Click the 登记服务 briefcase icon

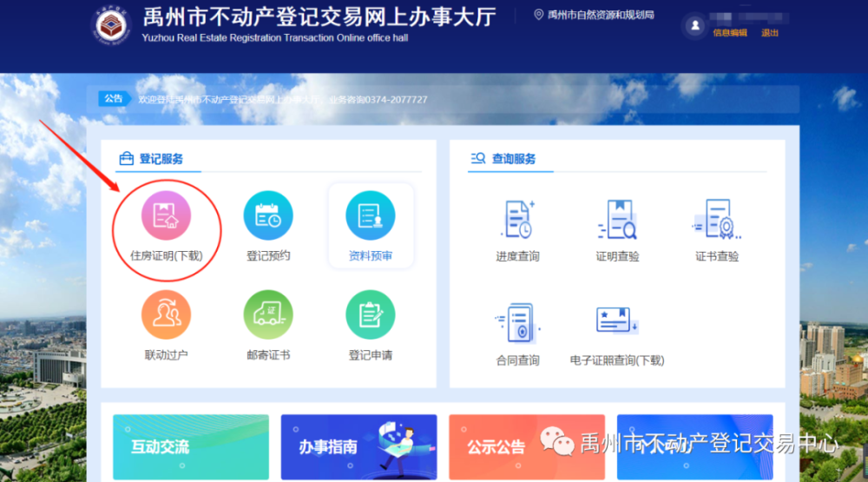[126, 158]
